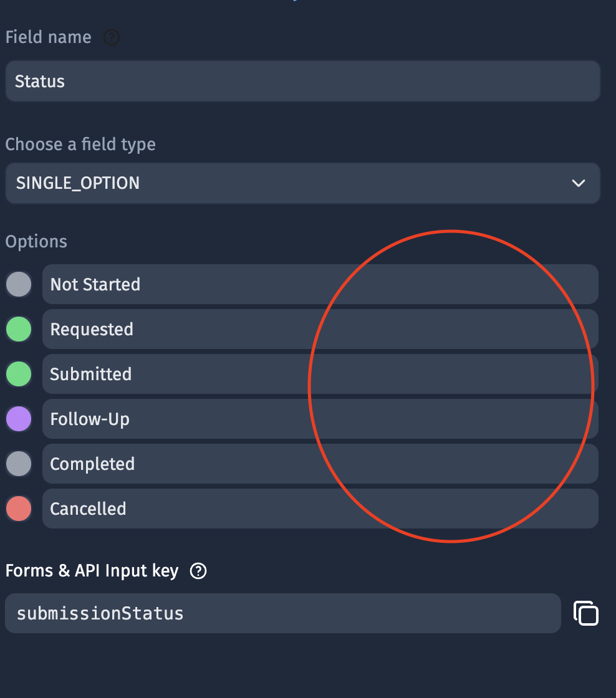This screenshot has height=698, width=616.
Task: Click the help icon beside Forms & API Input key
Action: [198, 571]
